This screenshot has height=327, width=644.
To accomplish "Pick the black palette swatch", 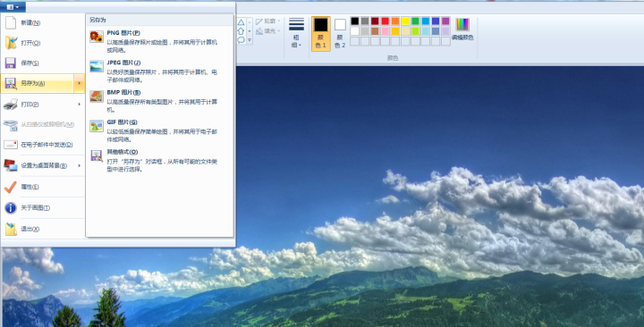I will coord(355,21).
